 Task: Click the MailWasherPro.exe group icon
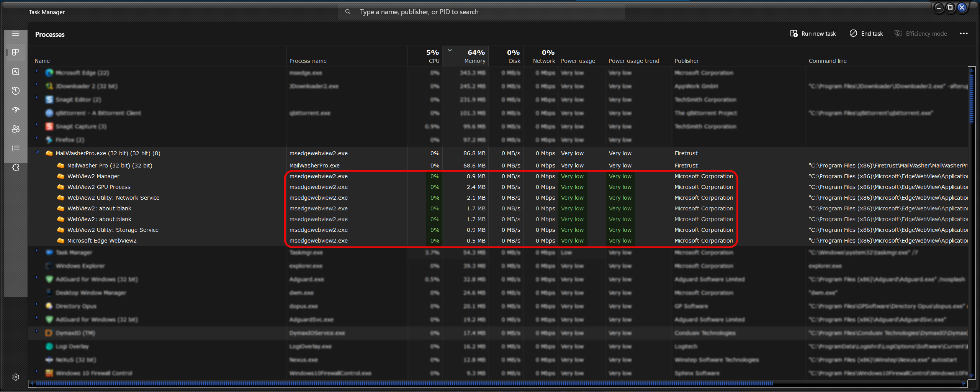point(49,153)
